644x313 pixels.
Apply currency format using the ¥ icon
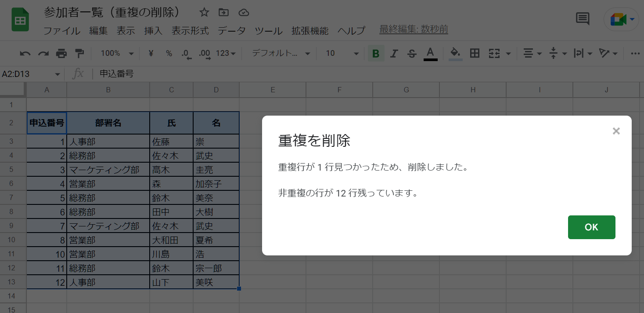click(150, 53)
